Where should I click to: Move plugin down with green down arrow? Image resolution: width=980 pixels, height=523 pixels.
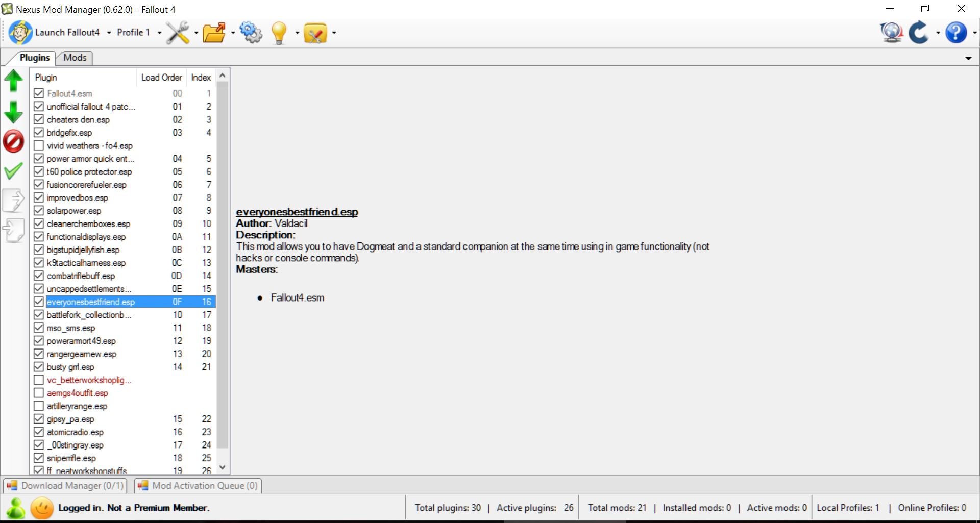[x=13, y=112]
